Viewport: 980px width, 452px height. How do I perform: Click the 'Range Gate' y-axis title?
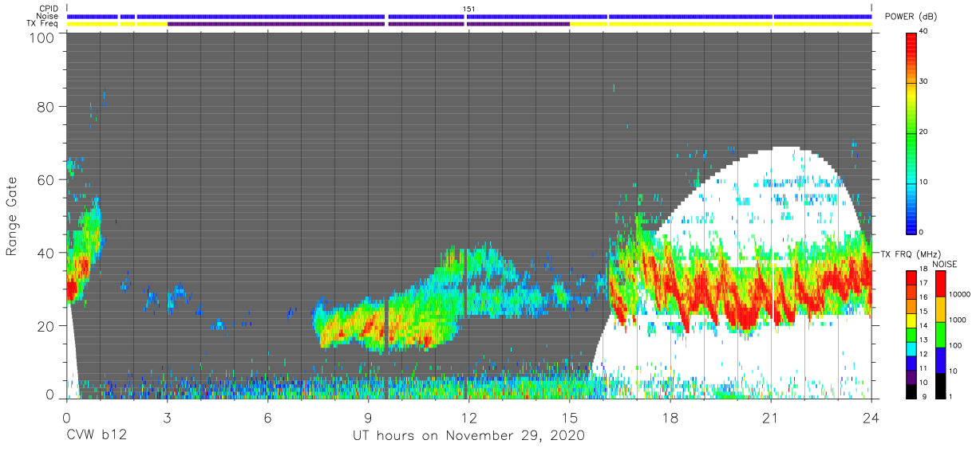click(12, 216)
